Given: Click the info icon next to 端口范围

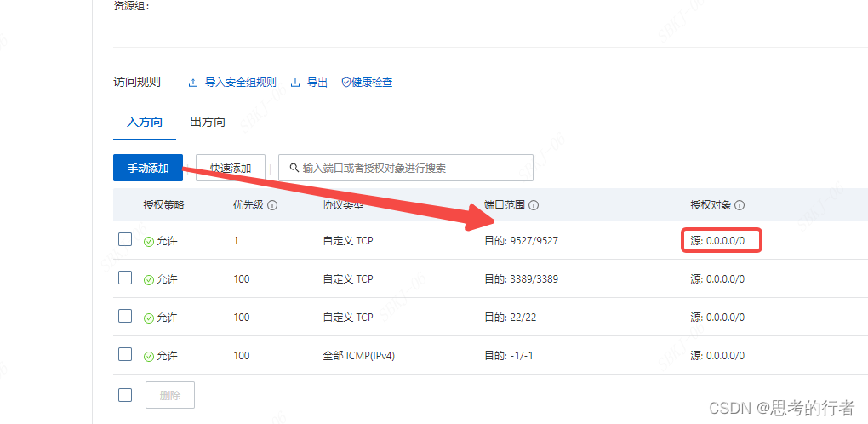Looking at the screenshot, I should pos(534,205).
